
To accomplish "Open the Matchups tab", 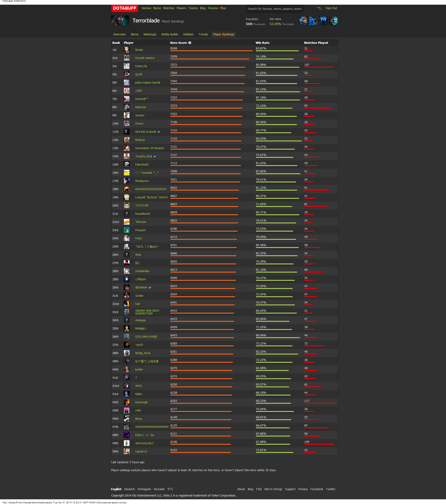I will [x=150, y=34].
